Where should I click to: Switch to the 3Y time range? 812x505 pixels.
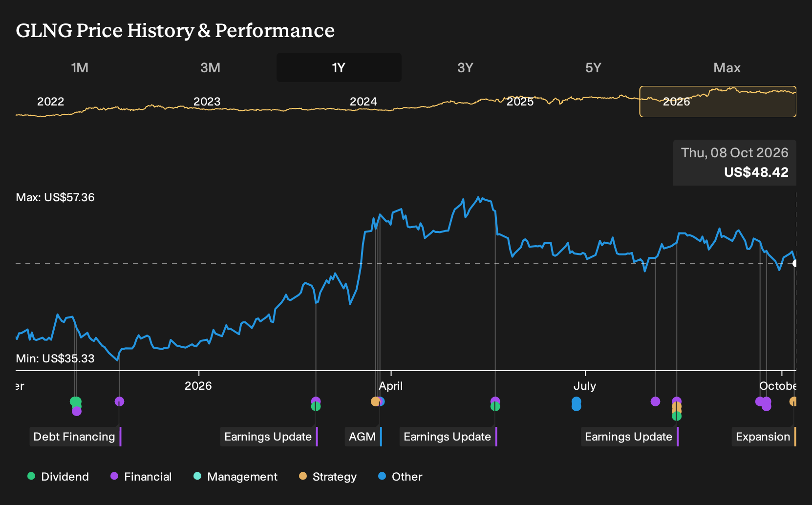click(465, 67)
